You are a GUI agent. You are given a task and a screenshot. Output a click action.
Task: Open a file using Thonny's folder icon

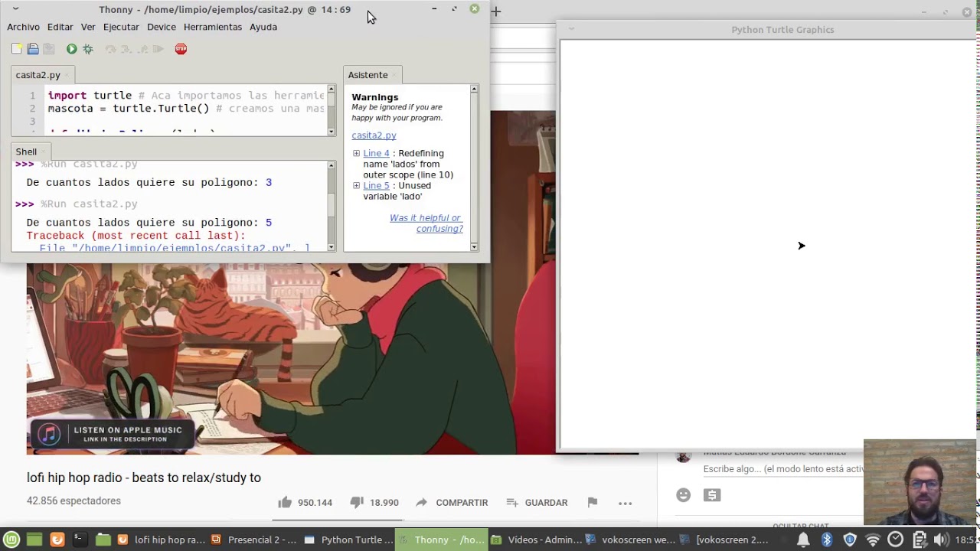[x=33, y=49]
